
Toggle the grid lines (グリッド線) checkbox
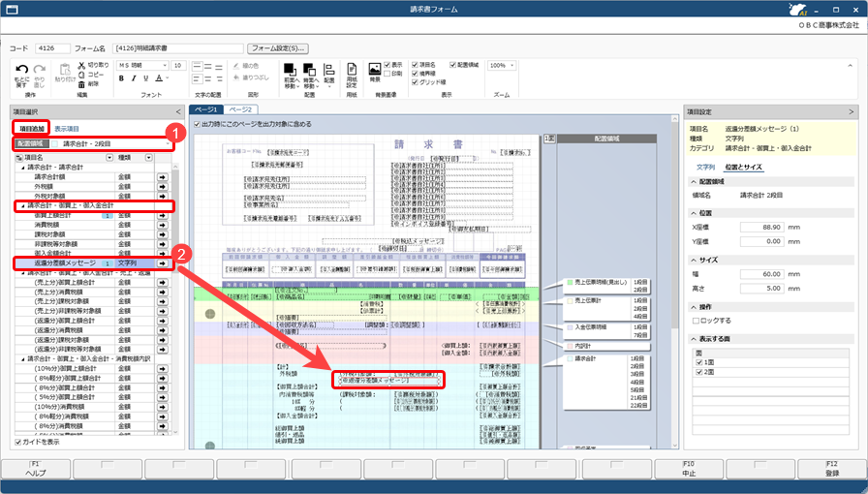tap(415, 82)
